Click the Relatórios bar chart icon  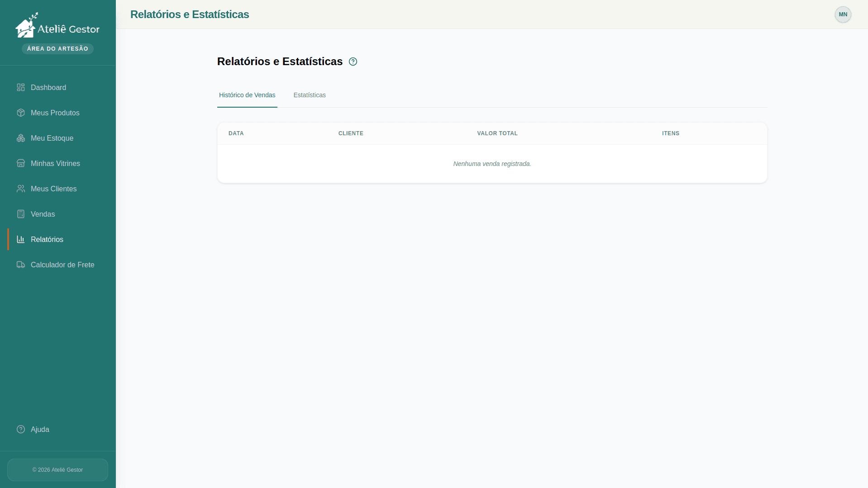(x=21, y=239)
